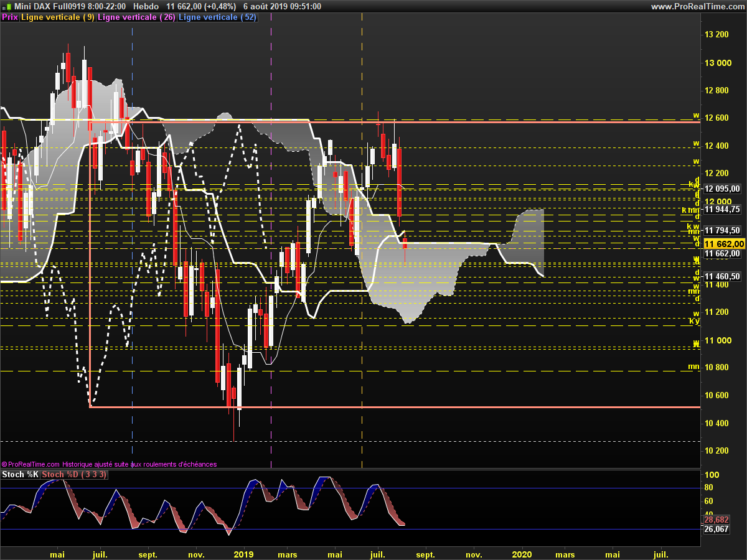747x560 pixels.
Task: Open the Prix indicator label
Action: click(10, 17)
